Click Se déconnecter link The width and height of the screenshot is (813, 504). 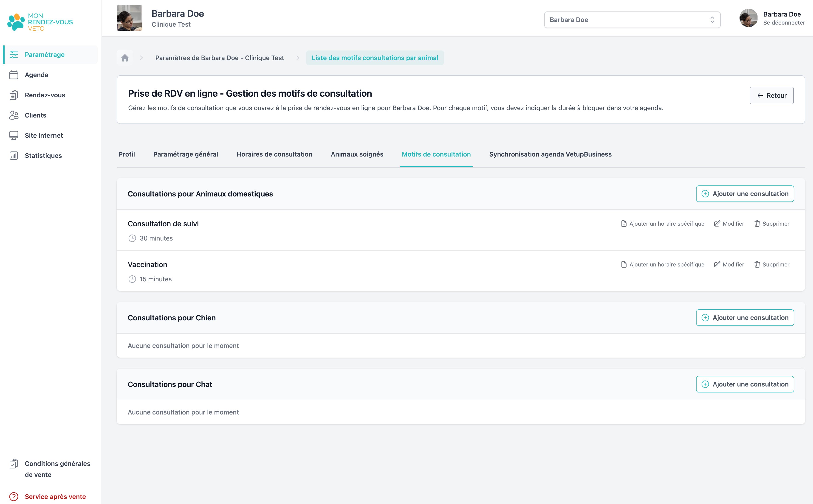[784, 23]
